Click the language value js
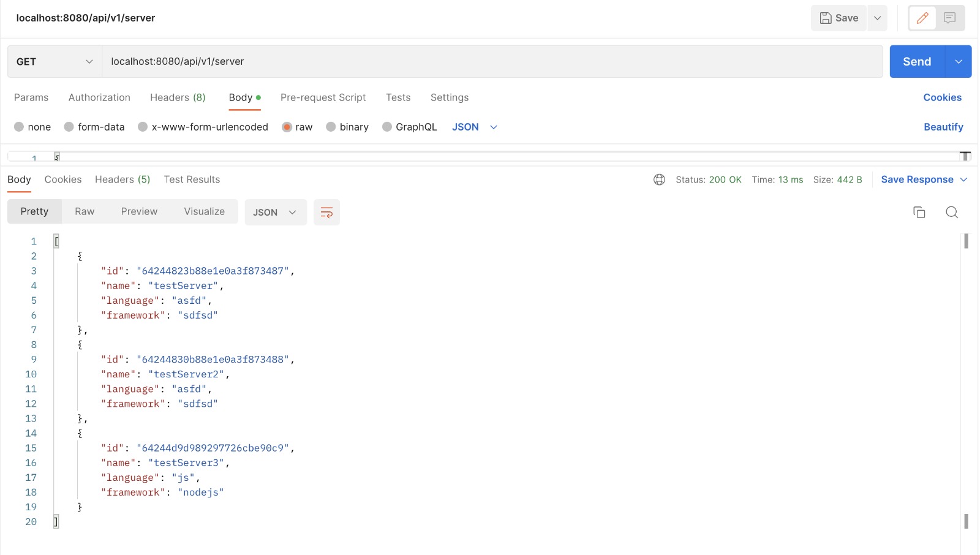Viewport: 980px width, 555px height. pyautogui.click(x=183, y=478)
